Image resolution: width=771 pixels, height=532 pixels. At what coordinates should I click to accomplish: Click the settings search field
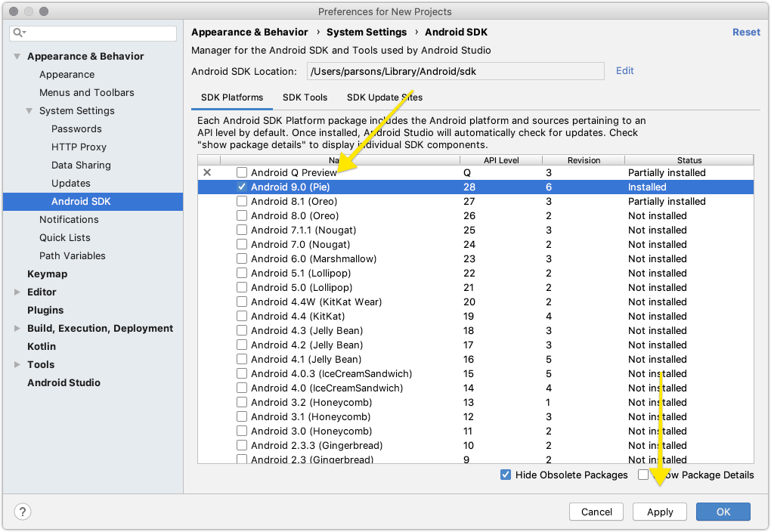point(93,33)
